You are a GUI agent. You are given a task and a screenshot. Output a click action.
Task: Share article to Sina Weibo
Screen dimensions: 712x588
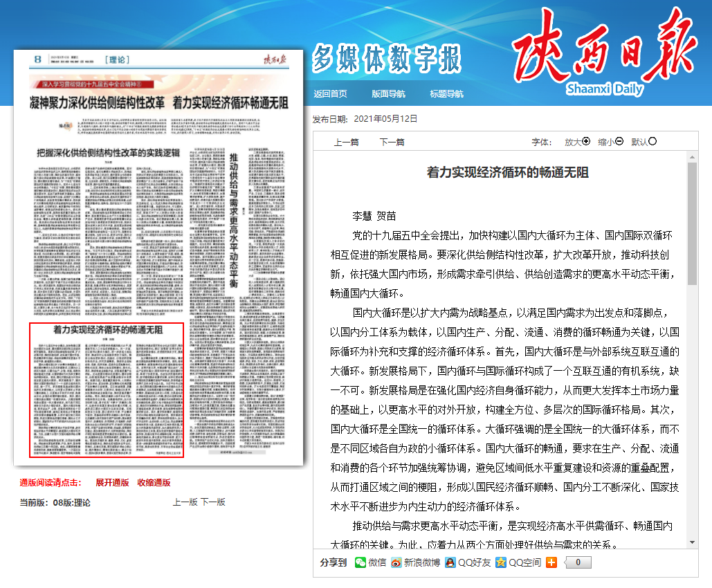(396, 562)
